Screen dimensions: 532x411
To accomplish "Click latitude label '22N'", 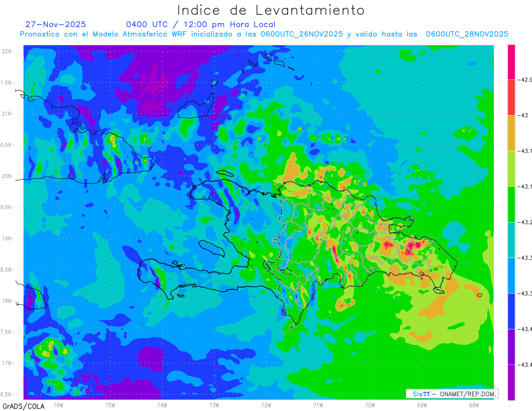I will pos(7,51).
